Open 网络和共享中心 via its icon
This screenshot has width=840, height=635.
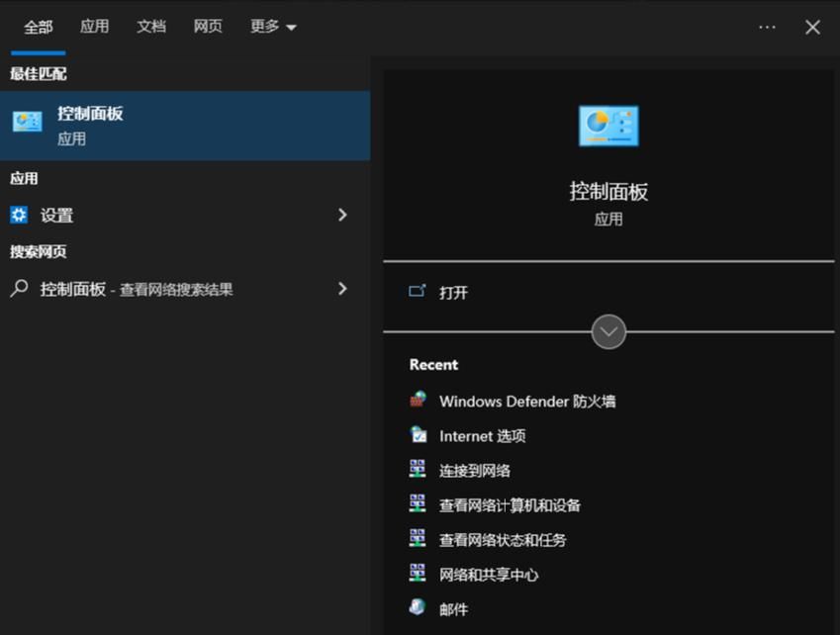pos(420,574)
